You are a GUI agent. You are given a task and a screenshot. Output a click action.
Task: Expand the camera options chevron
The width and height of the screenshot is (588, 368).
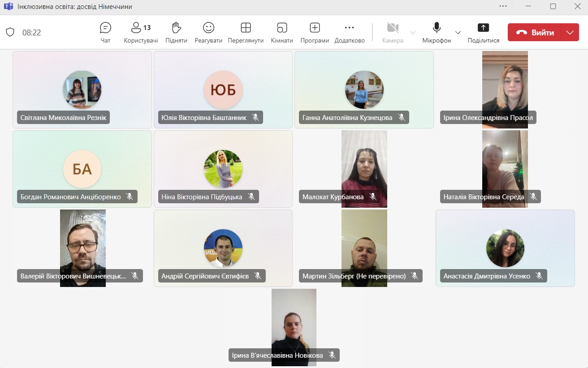[413, 32]
